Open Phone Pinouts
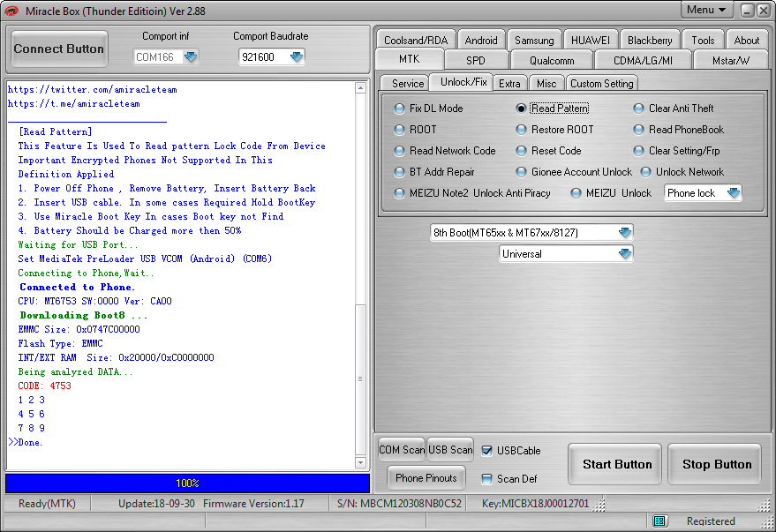This screenshot has width=776, height=532. [x=426, y=477]
